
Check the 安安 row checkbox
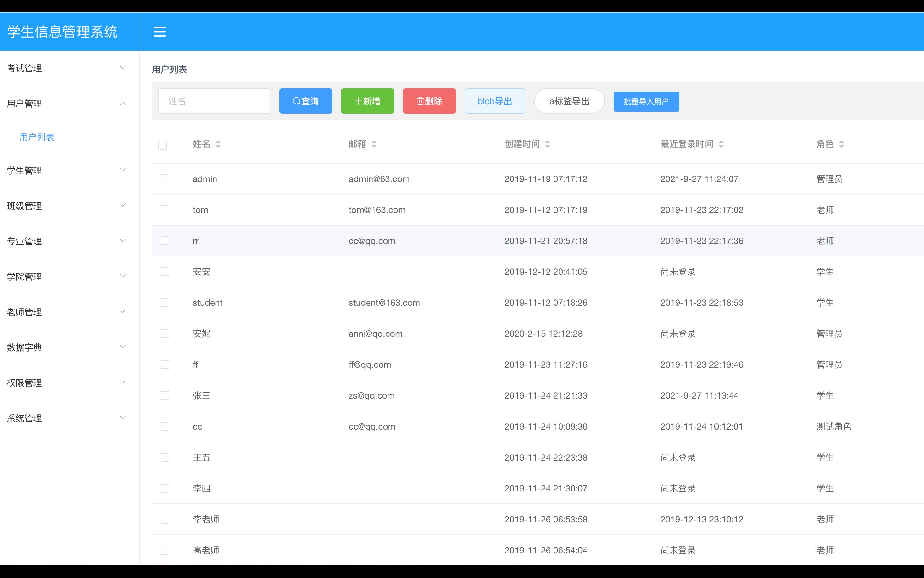pos(165,272)
